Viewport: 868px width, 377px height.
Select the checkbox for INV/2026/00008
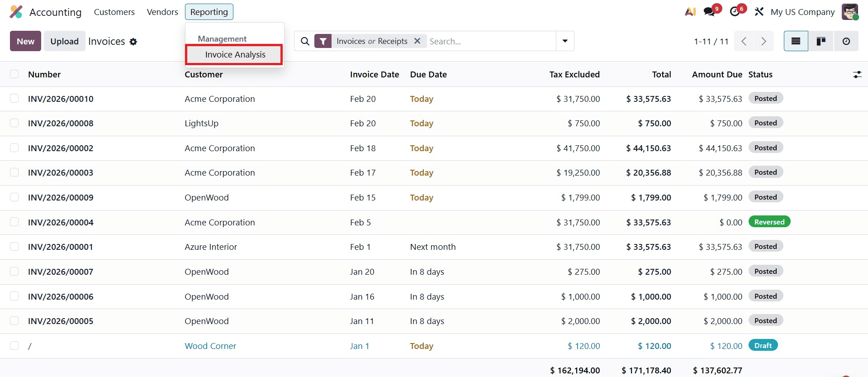click(x=14, y=123)
